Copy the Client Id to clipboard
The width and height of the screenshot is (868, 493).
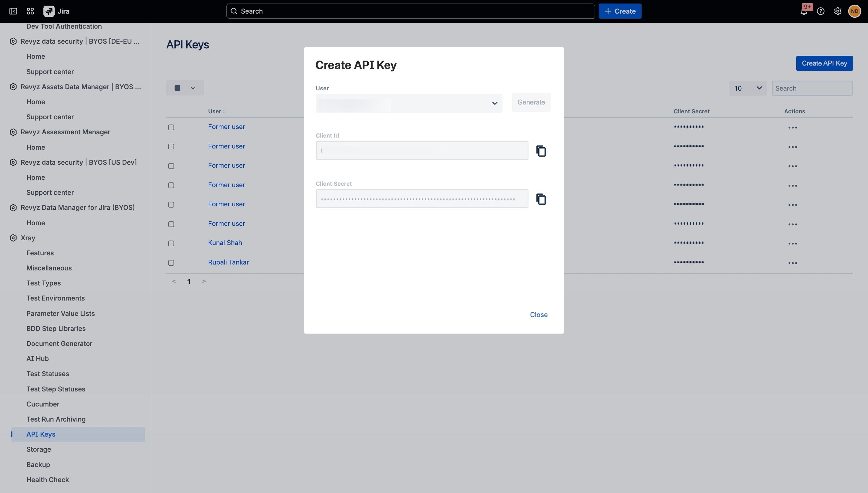click(x=541, y=151)
